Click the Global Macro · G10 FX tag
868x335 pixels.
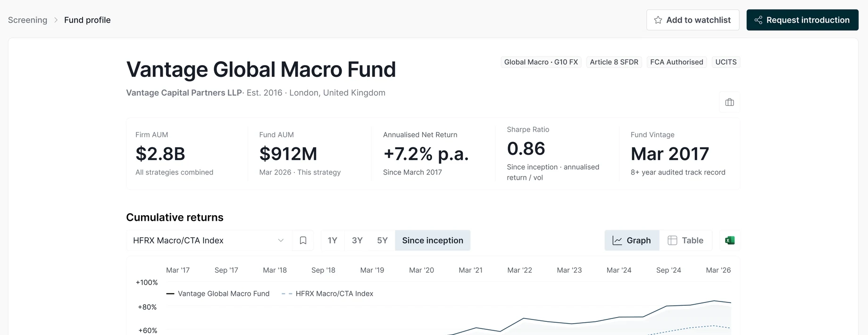(x=541, y=62)
